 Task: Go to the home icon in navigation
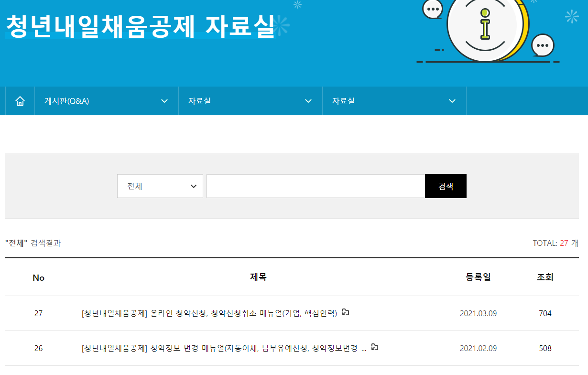click(20, 101)
